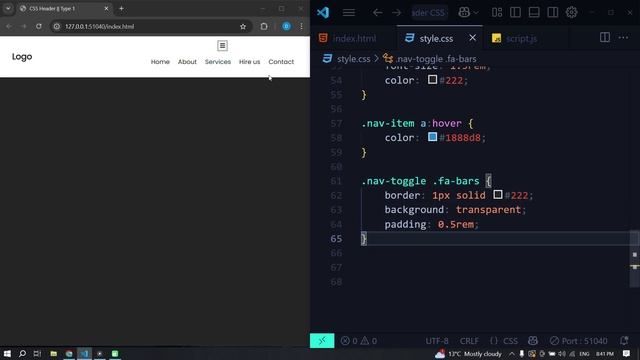Click the Live Server Port 51040 status item
The width and height of the screenshot is (640, 360).
pyautogui.click(x=578, y=341)
